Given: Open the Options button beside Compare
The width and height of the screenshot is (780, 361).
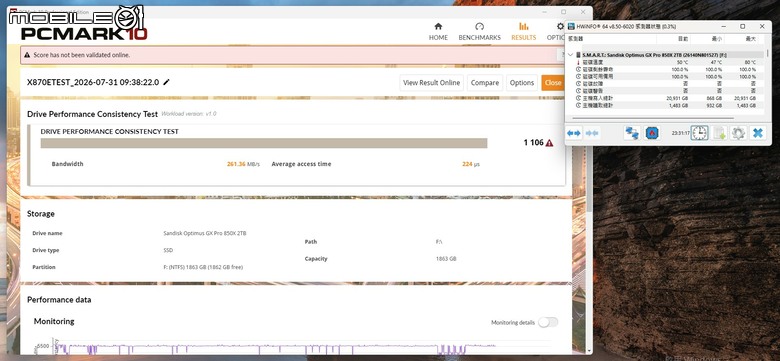Looking at the screenshot, I should coord(522,83).
